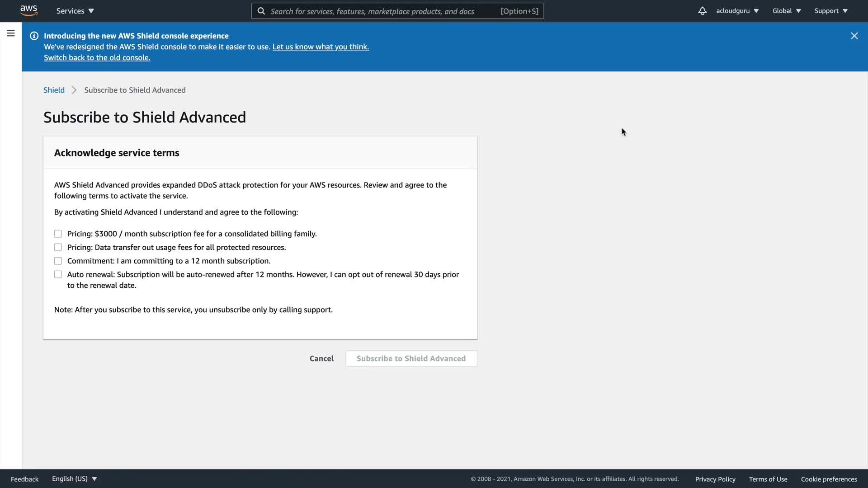Open the Global region selector
Screen dimensions: 868x488
tap(787, 11)
